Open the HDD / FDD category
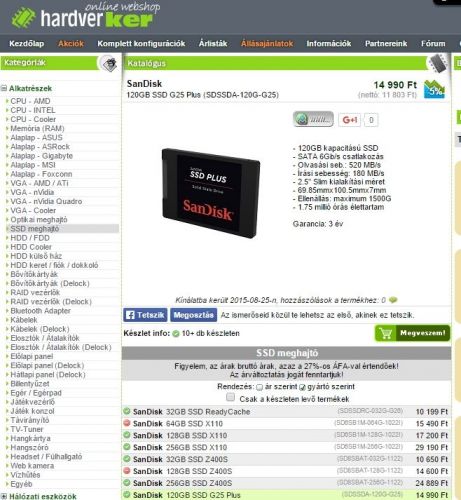The width and height of the screenshot is (461, 500). tap(30, 238)
